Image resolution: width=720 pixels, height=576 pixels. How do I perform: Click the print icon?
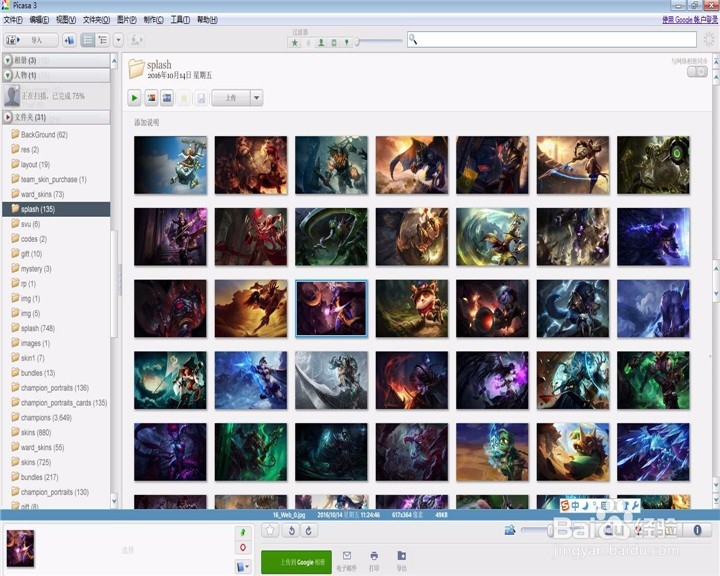374,556
